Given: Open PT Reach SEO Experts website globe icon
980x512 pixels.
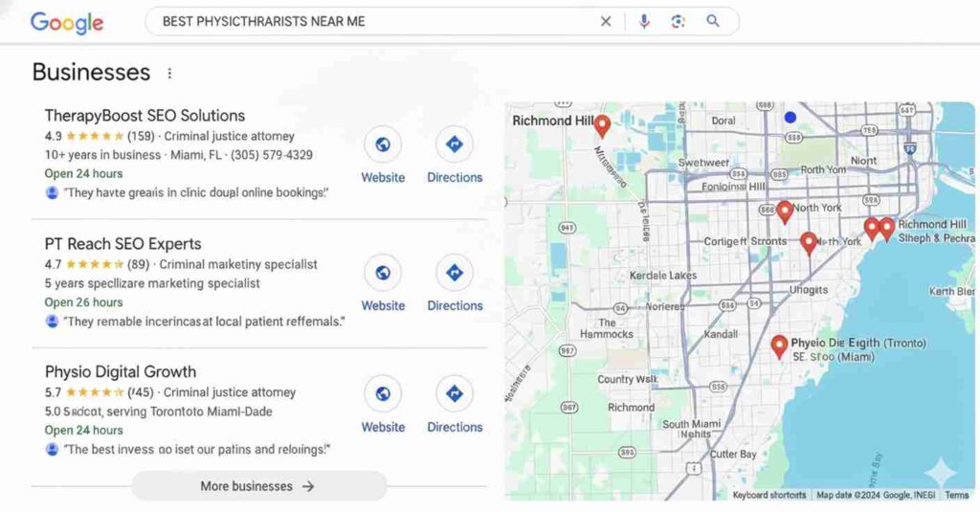Looking at the screenshot, I should point(383,273).
